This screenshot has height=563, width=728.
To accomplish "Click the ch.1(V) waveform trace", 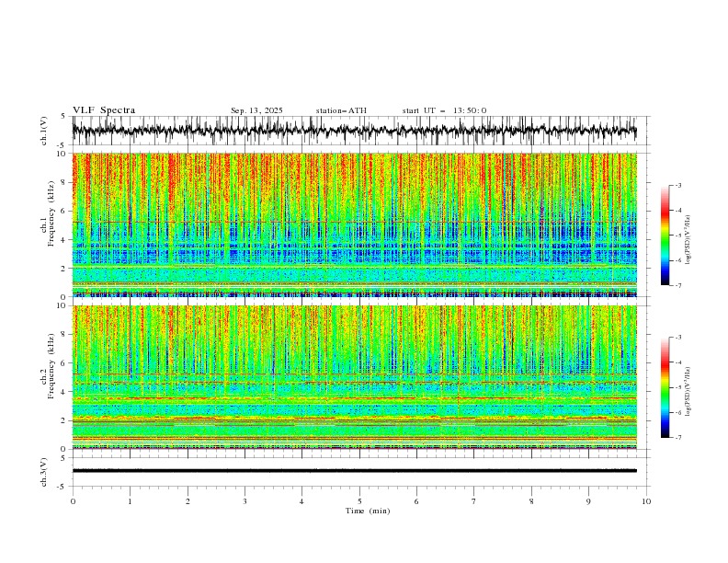I will [x=355, y=131].
